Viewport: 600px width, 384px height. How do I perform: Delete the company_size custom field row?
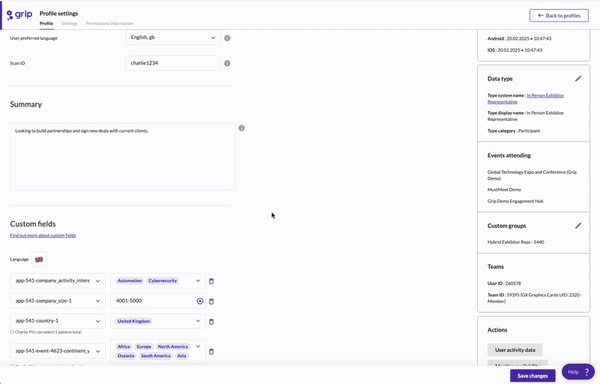(211, 301)
